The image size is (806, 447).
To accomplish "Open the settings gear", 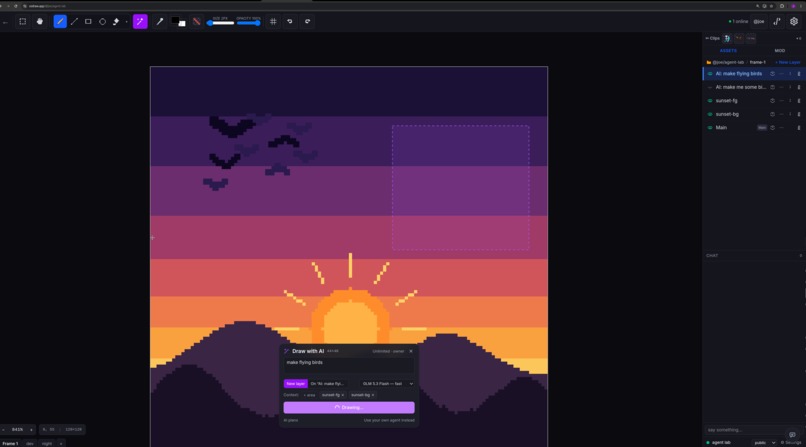I will click(794, 22).
